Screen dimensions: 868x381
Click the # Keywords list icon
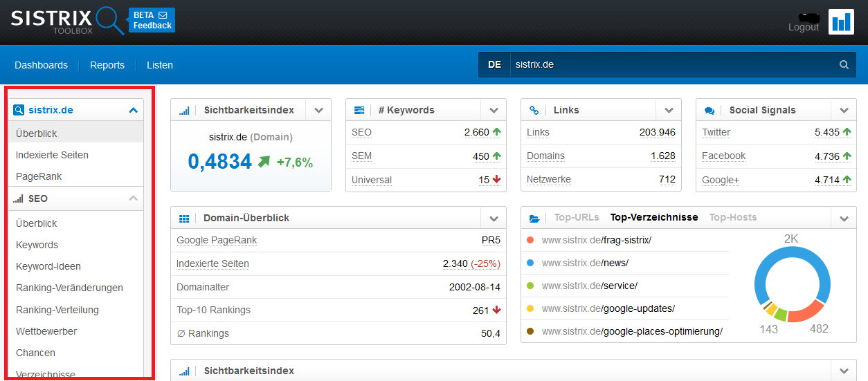359,111
